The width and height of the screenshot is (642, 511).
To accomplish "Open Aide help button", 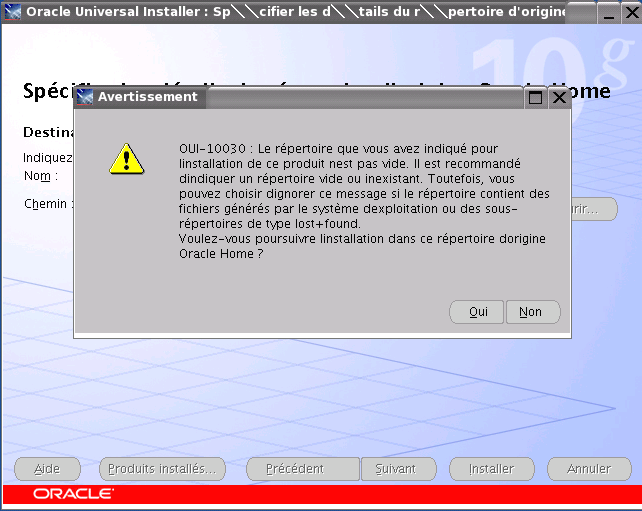I will (47, 469).
